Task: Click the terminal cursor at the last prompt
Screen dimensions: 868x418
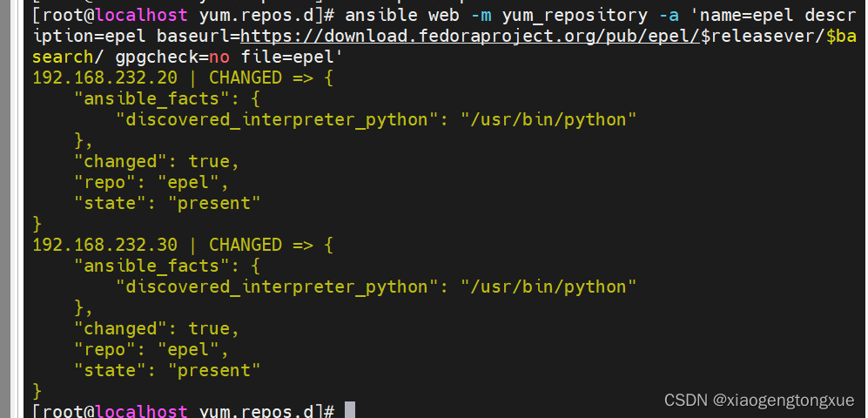Action: coord(349,410)
